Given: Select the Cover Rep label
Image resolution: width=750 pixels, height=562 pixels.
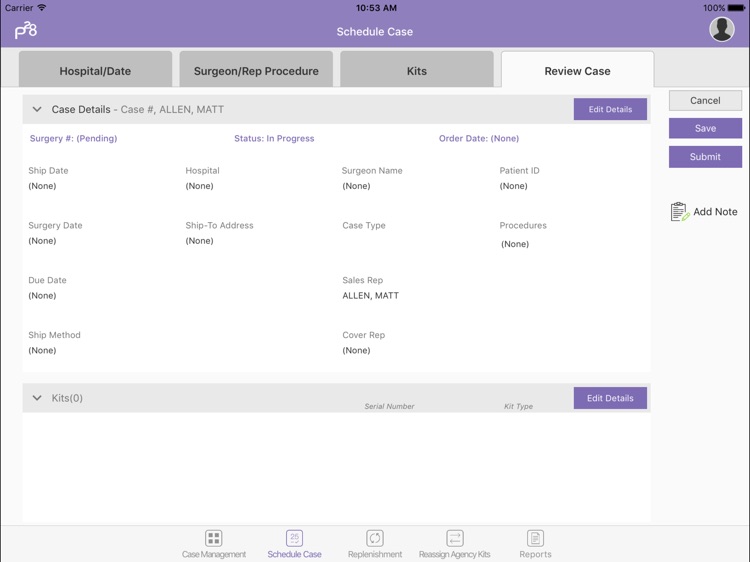Looking at the screenshot, I should (364, 335).
